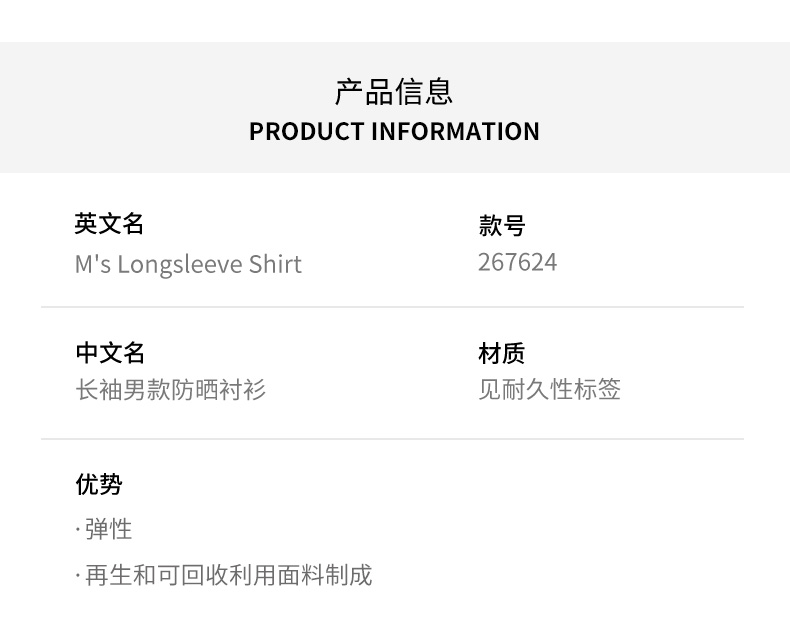Click the divider line below the English name row

[392, 307]
